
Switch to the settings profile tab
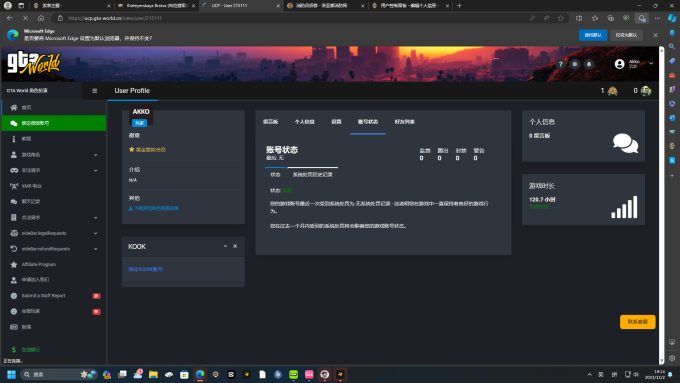click(x=336, y=122)
